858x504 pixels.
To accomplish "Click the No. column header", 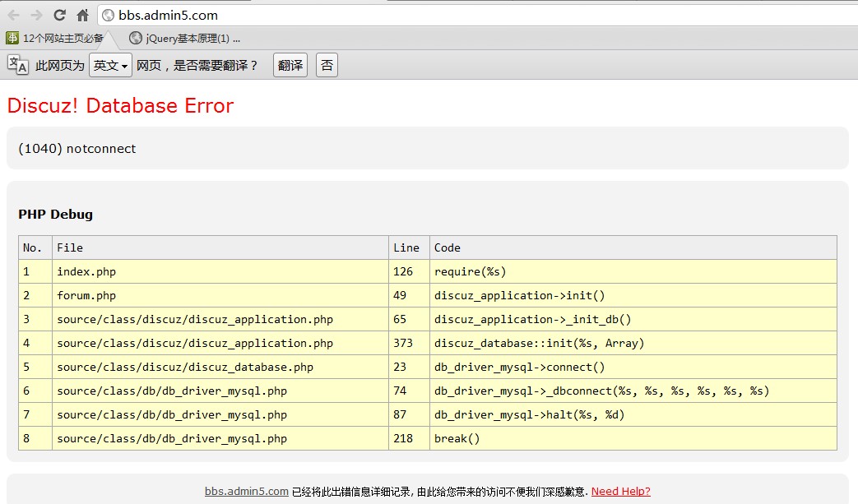I will (x=35, y=247).
